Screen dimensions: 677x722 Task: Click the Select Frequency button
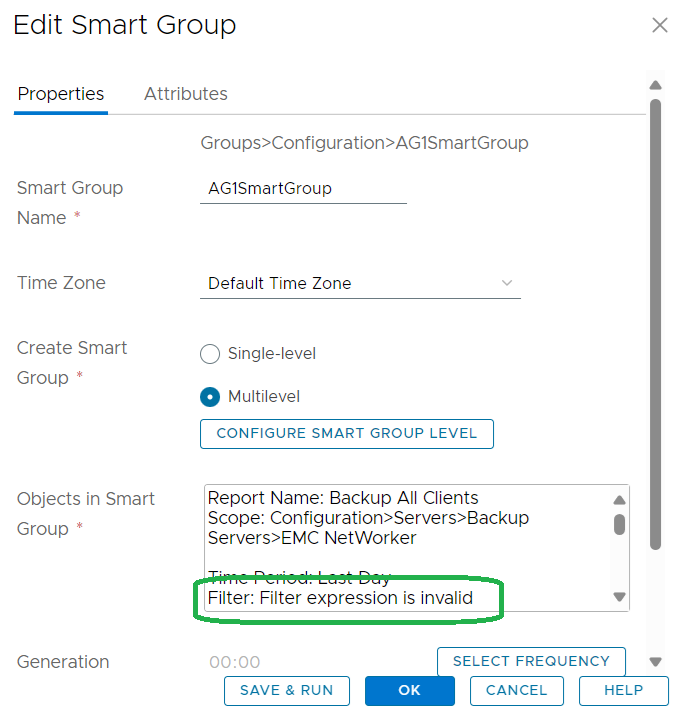pos(531,661)
